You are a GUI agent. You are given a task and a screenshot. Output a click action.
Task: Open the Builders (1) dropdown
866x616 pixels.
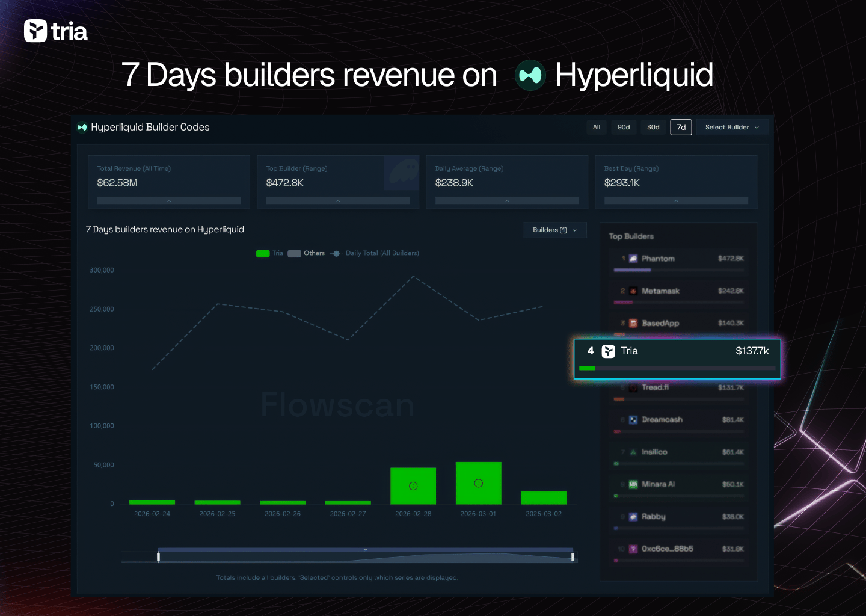tap(554, 230)
